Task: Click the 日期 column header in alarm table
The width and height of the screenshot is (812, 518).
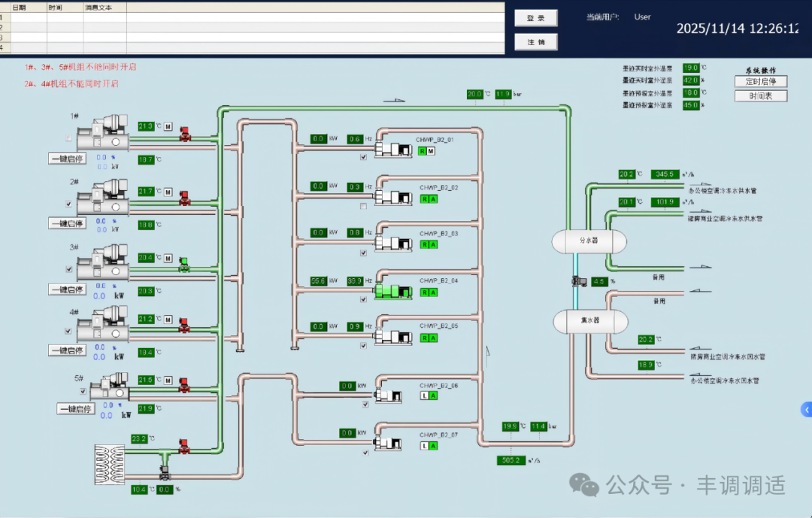Action: coord(29,8)
